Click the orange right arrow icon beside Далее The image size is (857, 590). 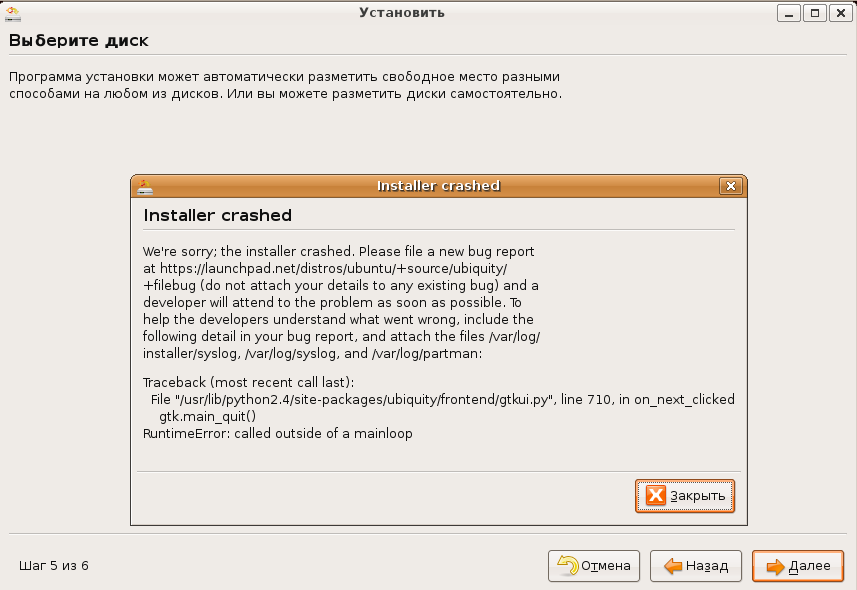(x=775, y=566)
